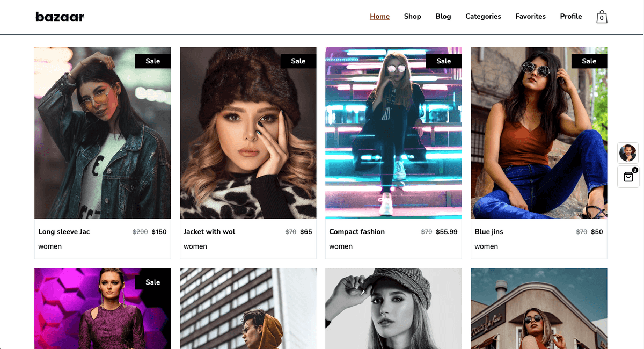This screenshot has width=644, height=349.
Task: Open the Home menu item
Action: pos(379,17)
